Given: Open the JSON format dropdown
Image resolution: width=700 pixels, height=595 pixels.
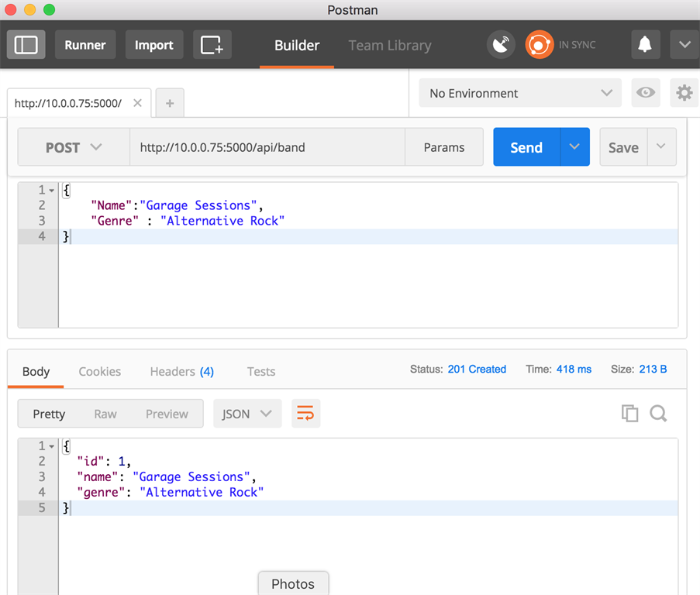Looking at the screenshot, I should coord(247,414).
